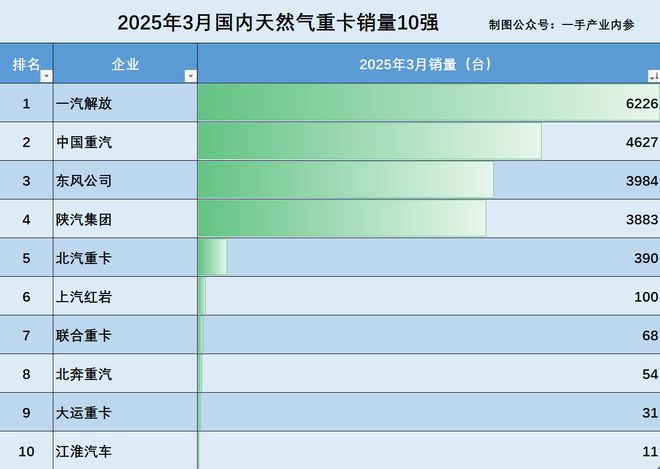
Task: Click the sales value 4627
Action: click(642, 142)
